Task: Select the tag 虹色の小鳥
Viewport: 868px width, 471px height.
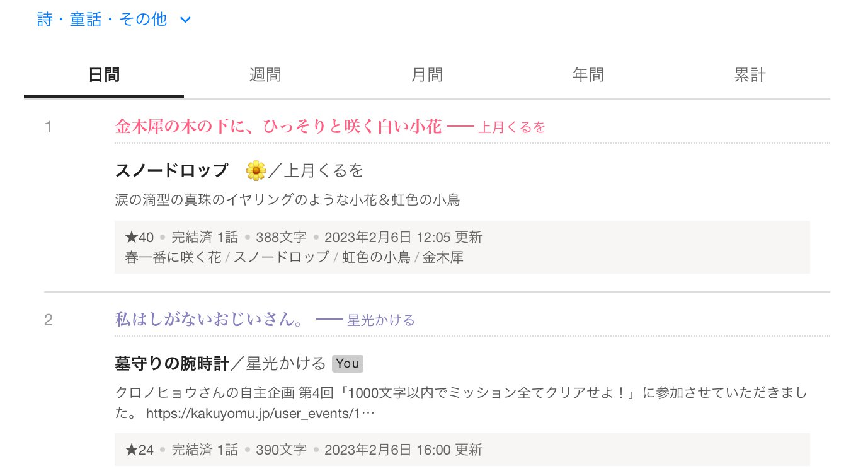Action: (x=376, y=257)
